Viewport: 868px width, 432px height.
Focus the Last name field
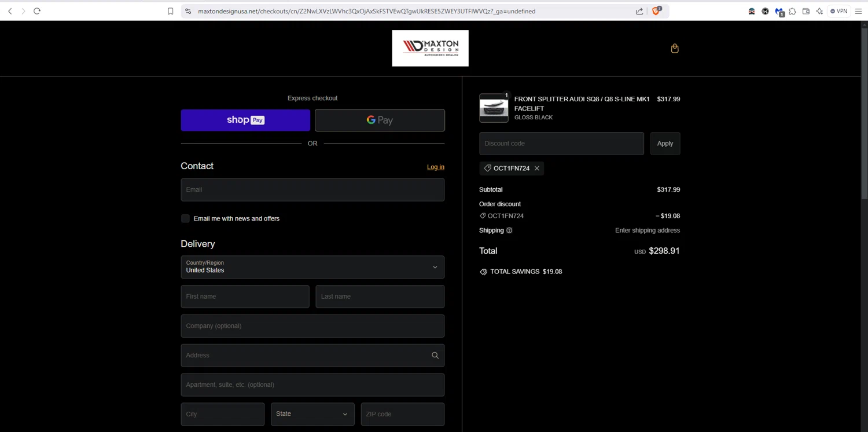pos(380,296)
